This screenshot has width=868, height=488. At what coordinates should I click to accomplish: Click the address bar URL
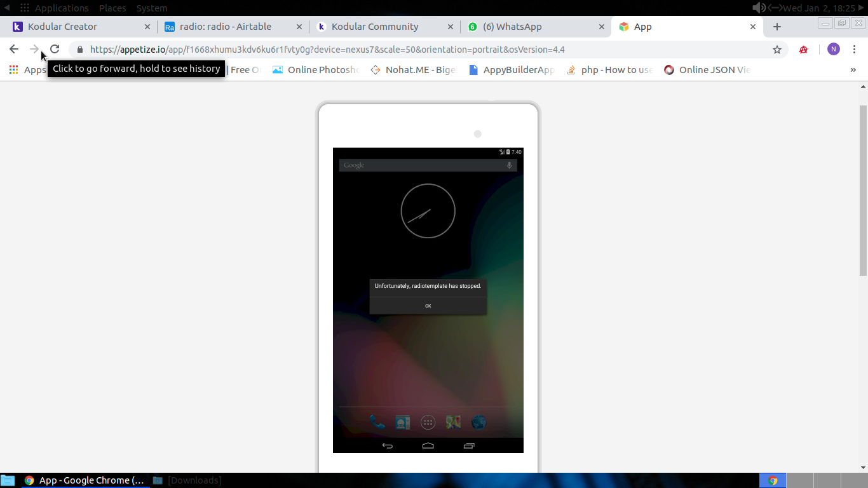pyautogui.click(x=327, y=50)
